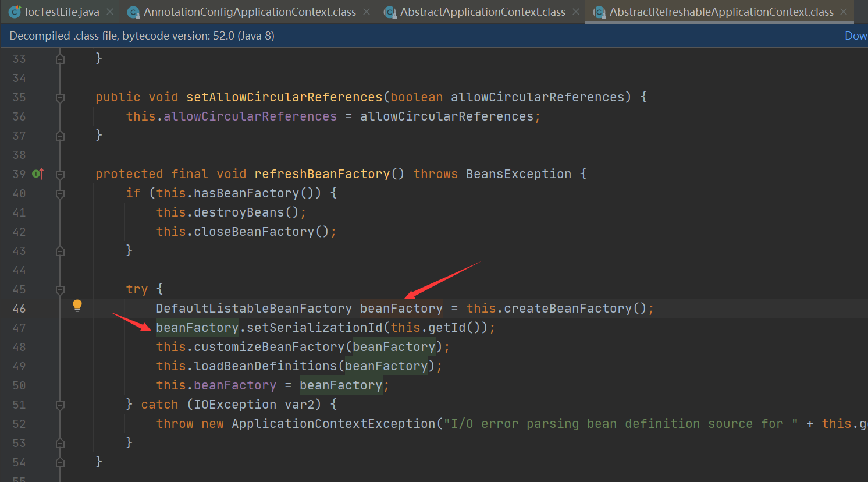This screenshot has height=482, width=868.
Task: Click the fold end marker on line 54
Action: click(60, 462)
